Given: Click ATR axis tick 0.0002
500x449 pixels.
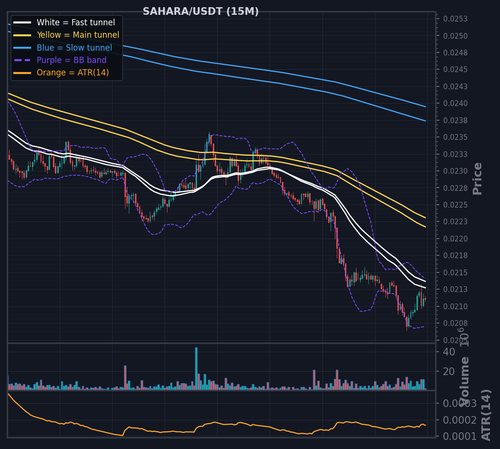Looking at the screenshot, I should tap(460, 420).
